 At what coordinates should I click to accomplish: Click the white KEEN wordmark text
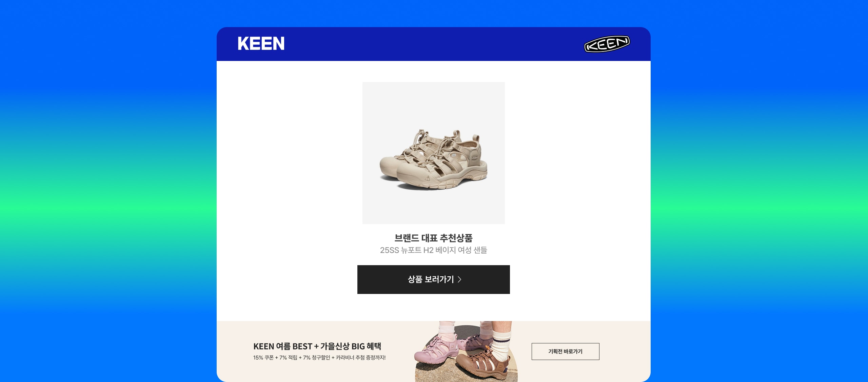(261, 44)
